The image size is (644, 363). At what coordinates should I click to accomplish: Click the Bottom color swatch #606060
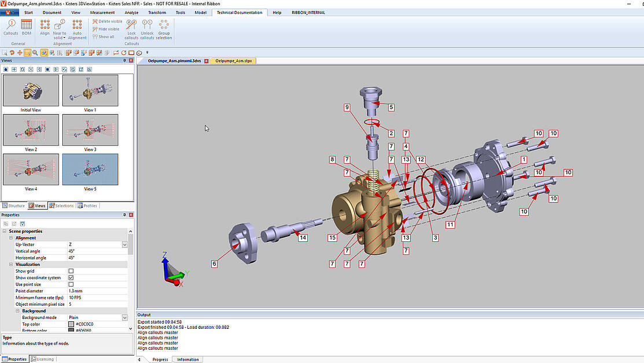(71, 330)
